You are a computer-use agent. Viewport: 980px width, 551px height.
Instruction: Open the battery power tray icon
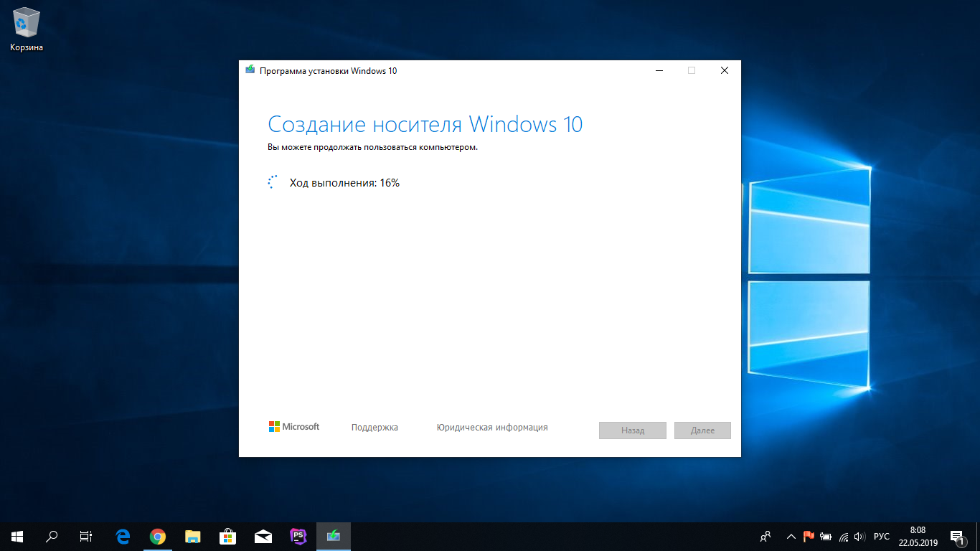click(x=826, y=537)
